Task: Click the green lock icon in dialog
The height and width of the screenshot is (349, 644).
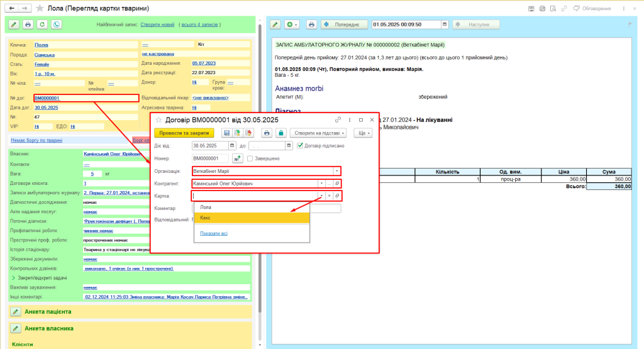Action: [281, 133]
